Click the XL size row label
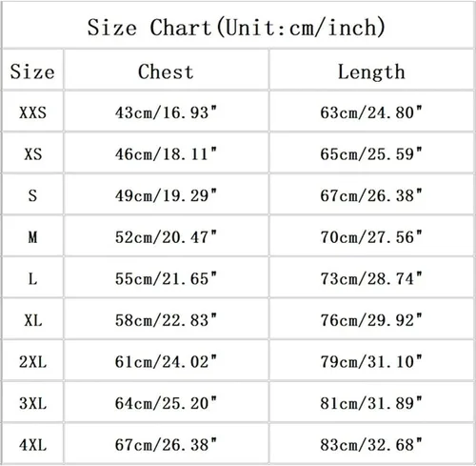Image resolution: width=476 pixels, height=466 pixels. 33,320
